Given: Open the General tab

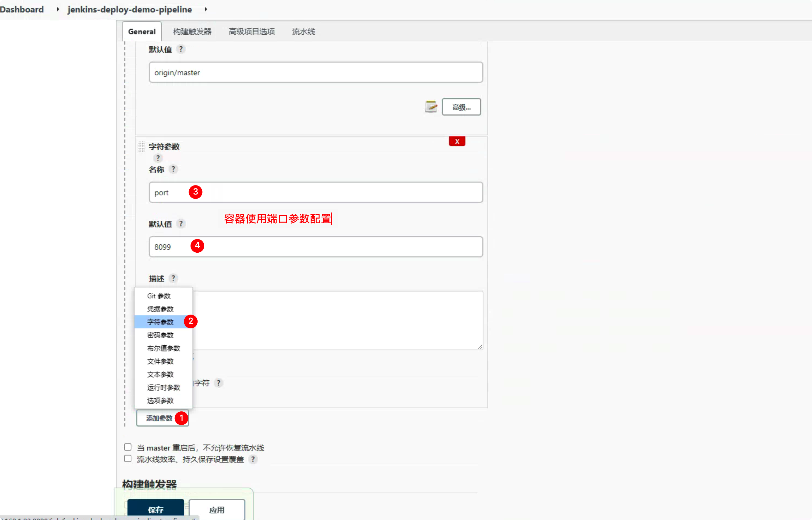Looking at the screenshot, I should 142,32.
